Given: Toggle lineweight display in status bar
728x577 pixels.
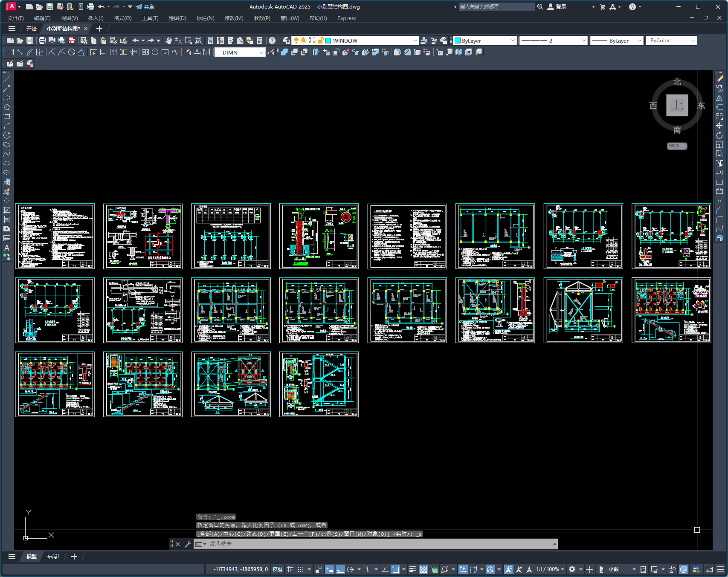Looking at the screenshot, I should pos(412,569).
